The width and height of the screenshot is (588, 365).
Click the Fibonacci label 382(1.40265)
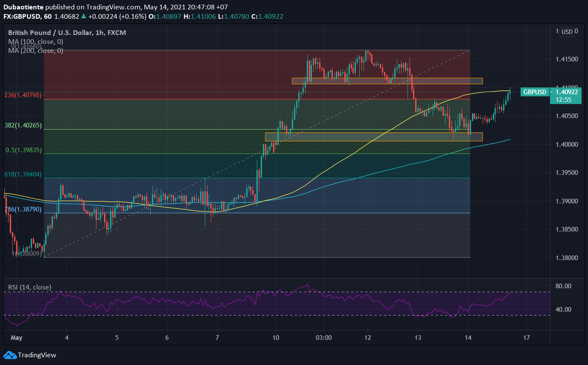(23, 125)
